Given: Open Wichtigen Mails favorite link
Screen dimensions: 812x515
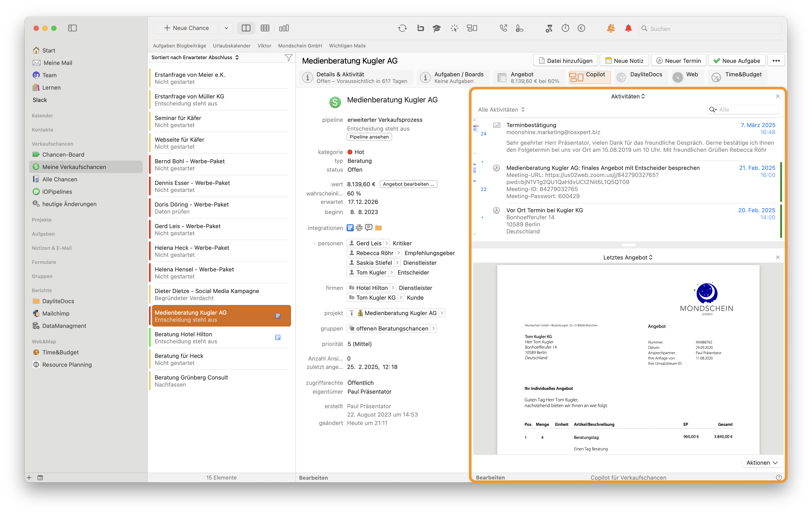Looking at the screenshot, I should point(347,46).
